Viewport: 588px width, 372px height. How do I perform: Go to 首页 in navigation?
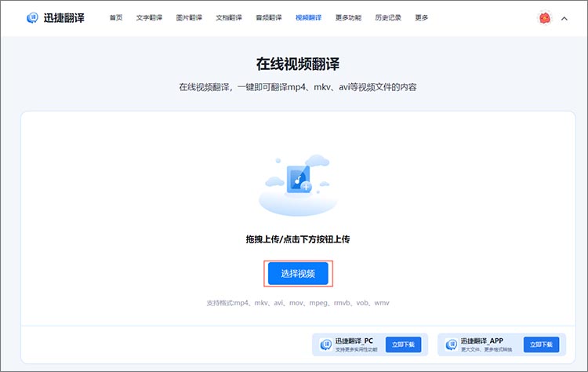tap(116, 17)
